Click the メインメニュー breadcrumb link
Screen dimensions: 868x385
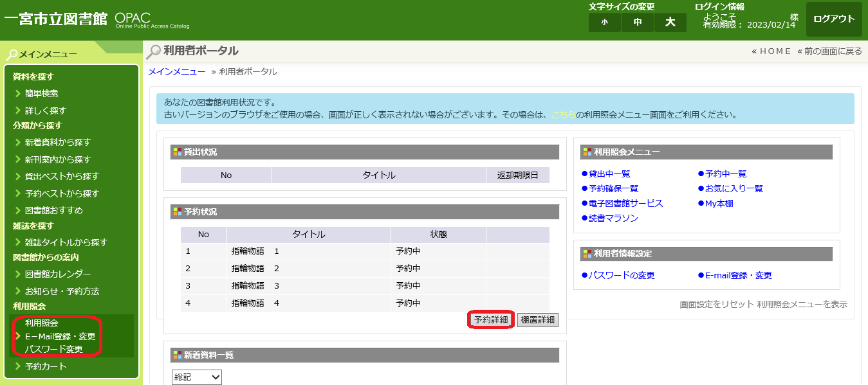tap(177, 71)
